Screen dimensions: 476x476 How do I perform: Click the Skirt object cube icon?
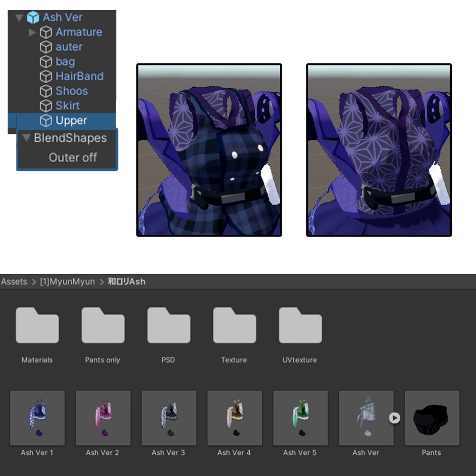[x=46, y=106]
